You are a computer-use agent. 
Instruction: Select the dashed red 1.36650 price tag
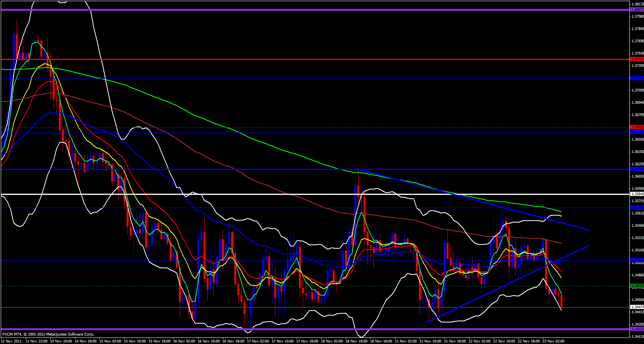tap(637, 127)
